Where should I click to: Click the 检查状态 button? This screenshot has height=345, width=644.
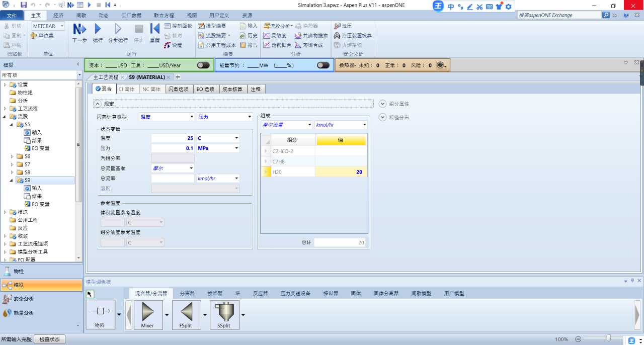pos(49,339)
